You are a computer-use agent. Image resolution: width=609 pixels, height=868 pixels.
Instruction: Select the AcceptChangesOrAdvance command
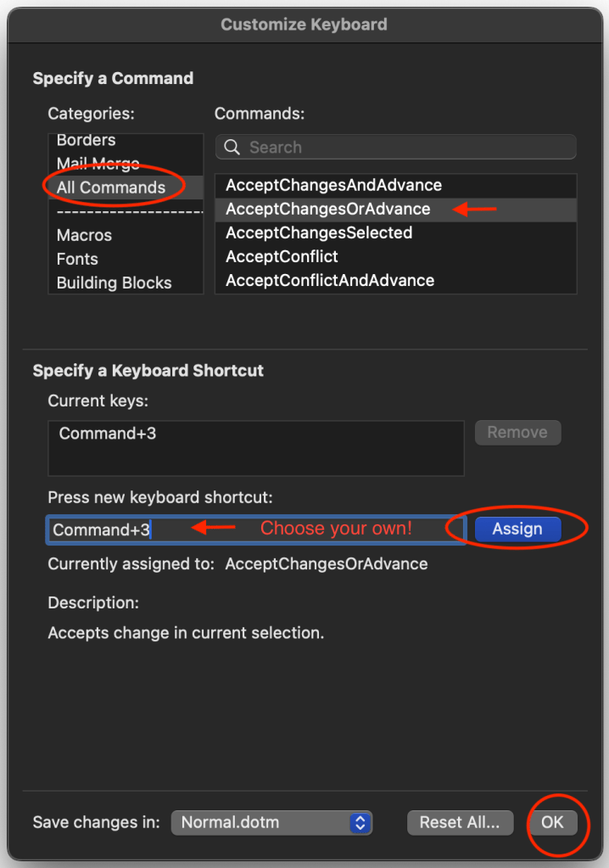(327, 209)
